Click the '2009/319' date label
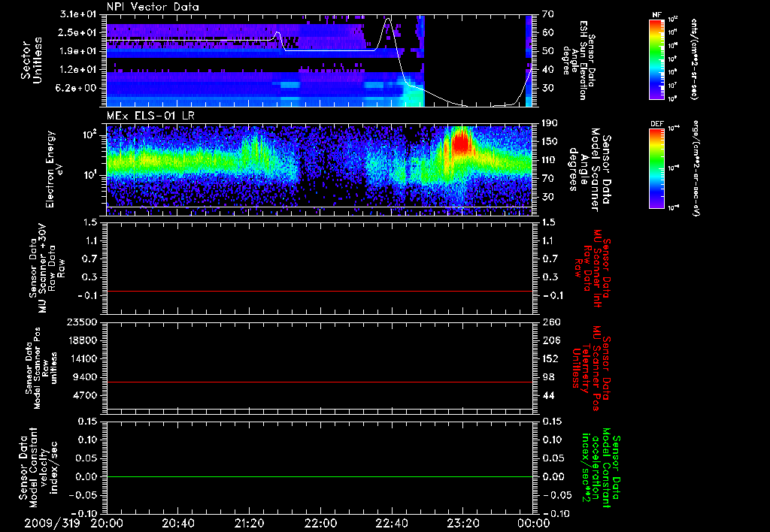This screenshot has height=532, width=770. coord(52,524)
